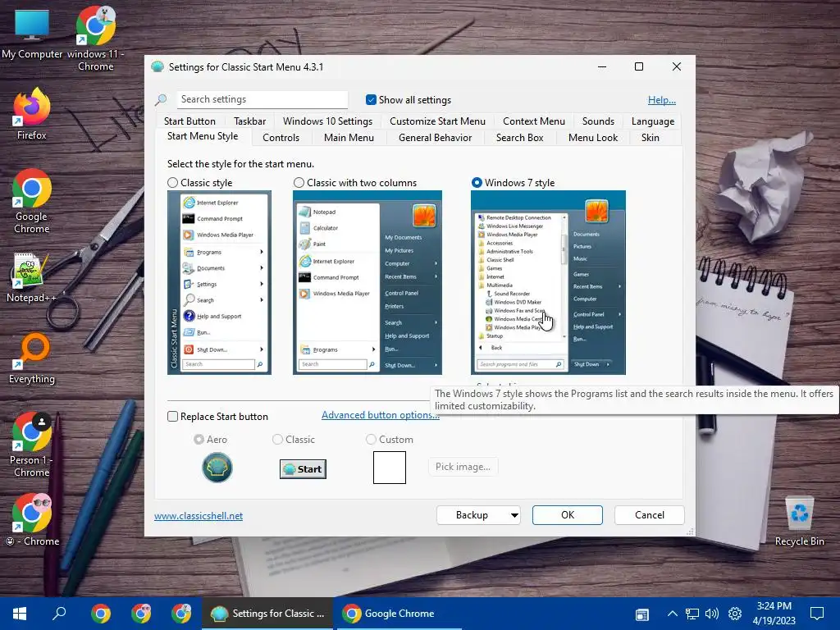Open windows 11 - Chrome shortcut

point(95,39)
